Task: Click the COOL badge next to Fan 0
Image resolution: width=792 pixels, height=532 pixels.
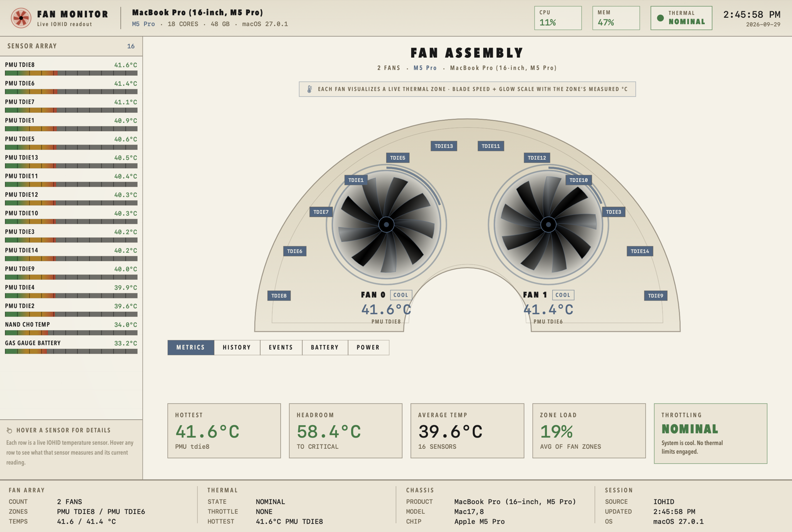Action: click(401, 295)
